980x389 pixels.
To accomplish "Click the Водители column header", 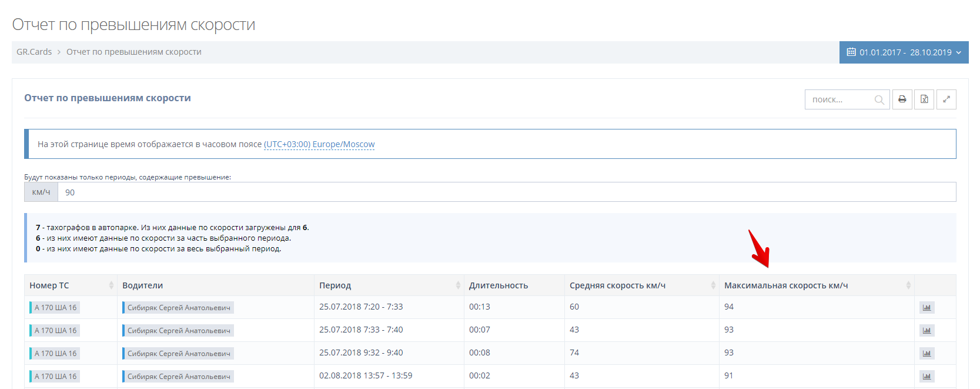I will 143,285.
